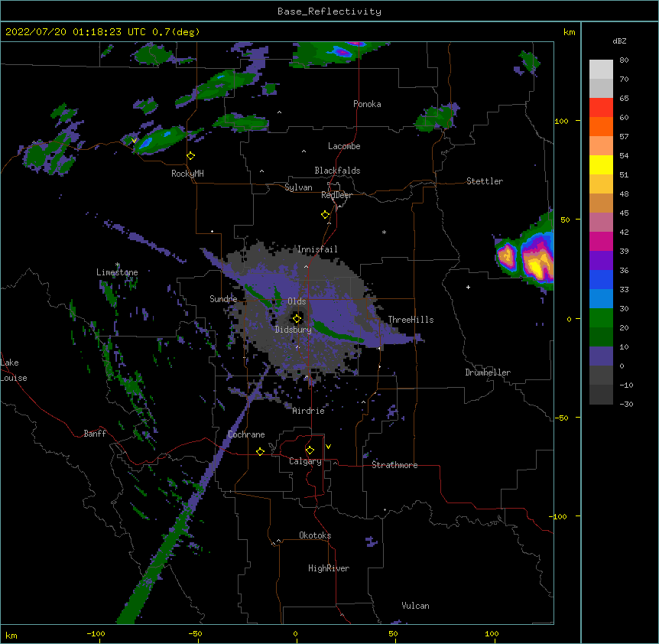Click the yellow marker above Calgary label

pyautogui.click(x=310, y=450)
